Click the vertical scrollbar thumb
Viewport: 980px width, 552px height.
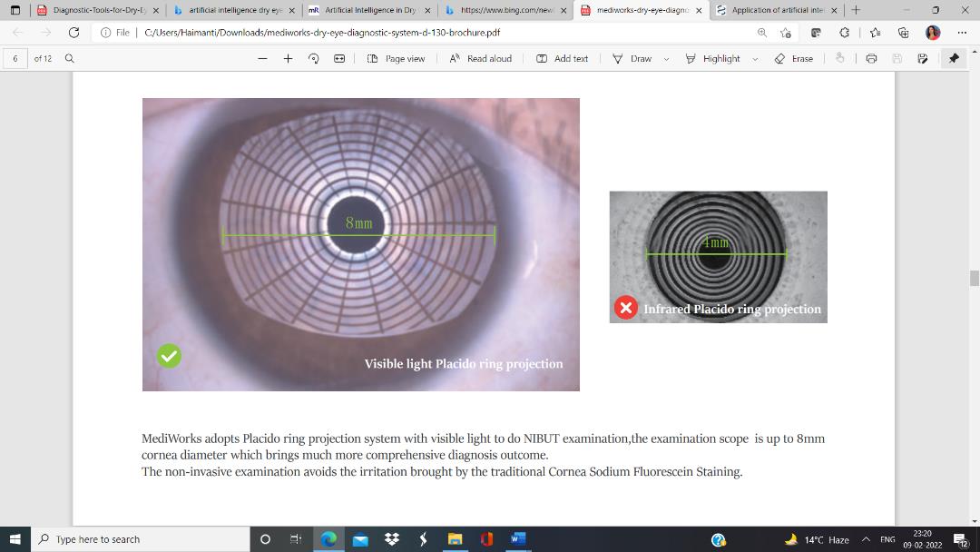974,278
